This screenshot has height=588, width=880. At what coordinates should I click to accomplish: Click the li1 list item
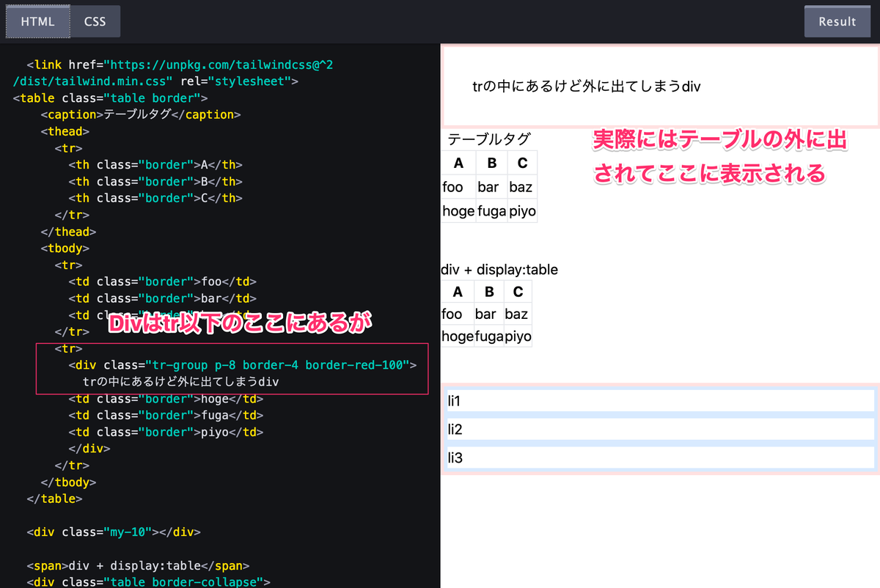coord(660,401)
